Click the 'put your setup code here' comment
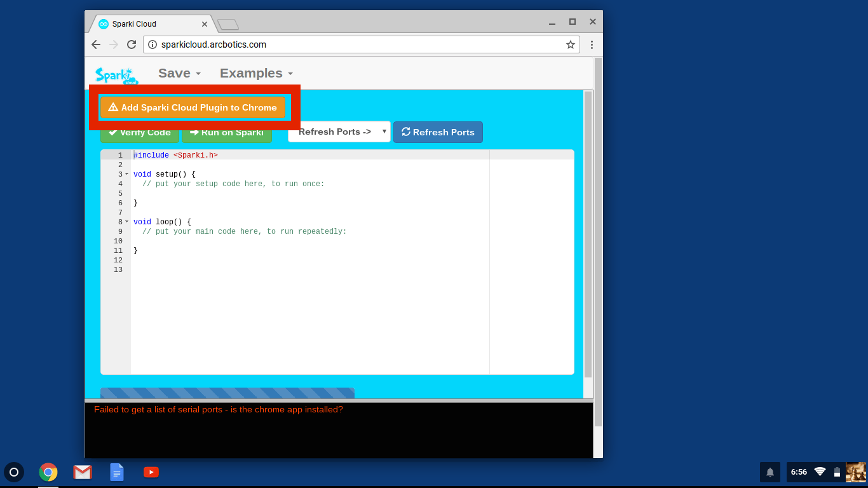 233,184
